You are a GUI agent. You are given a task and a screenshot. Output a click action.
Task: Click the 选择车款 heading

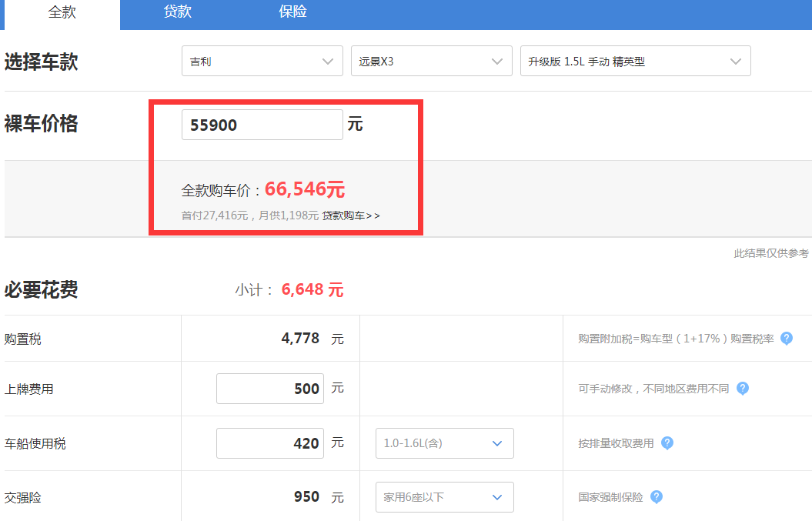point(42,62)
